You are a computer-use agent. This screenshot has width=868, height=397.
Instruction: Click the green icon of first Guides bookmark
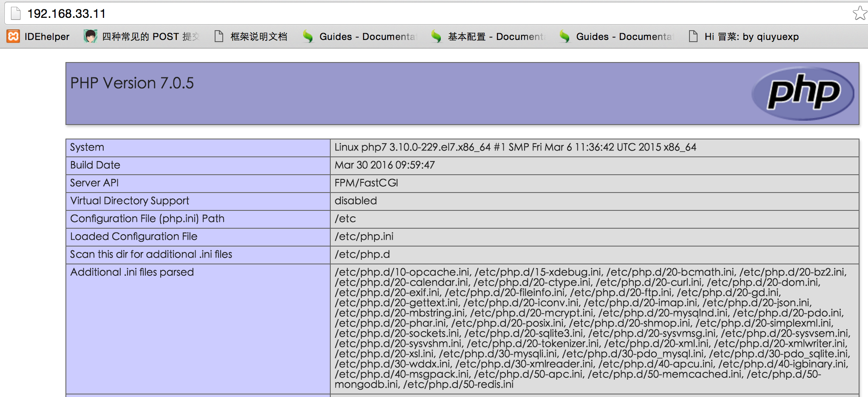(308, 37)
